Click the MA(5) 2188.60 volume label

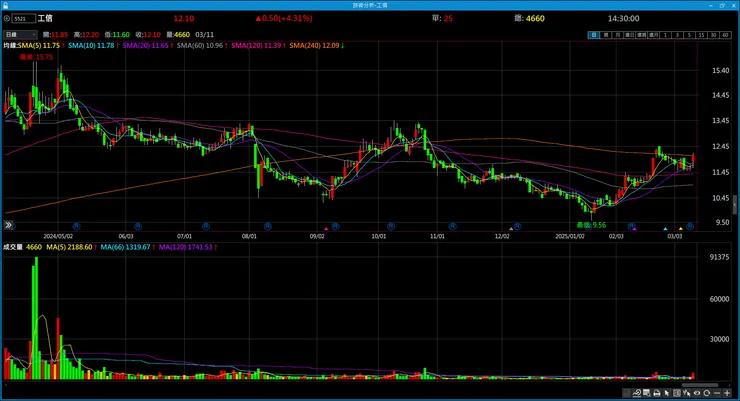click(69, 247)
